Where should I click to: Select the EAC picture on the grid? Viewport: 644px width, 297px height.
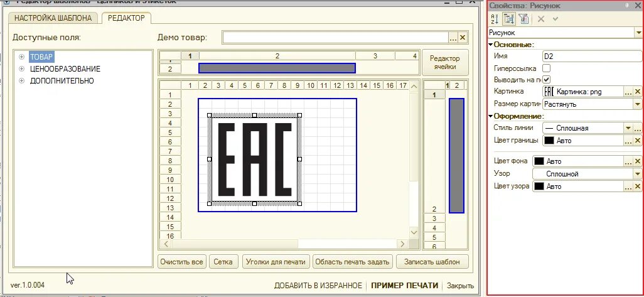(x=254, y=159)
